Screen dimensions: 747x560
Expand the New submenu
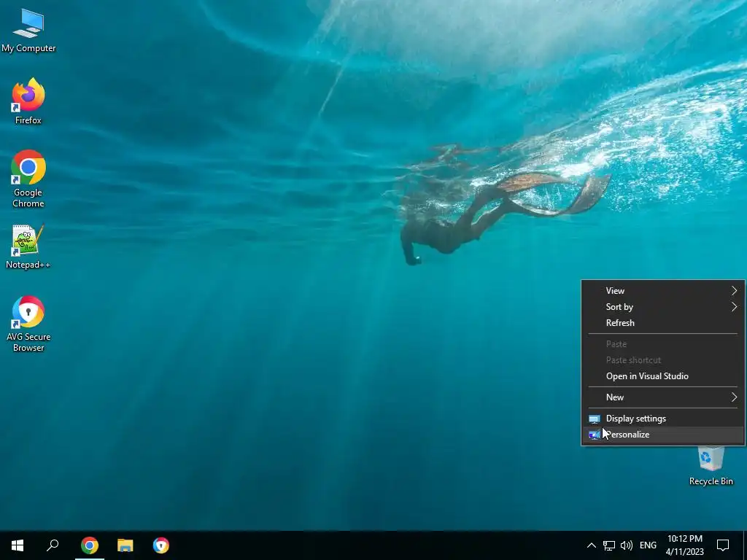(x=663, y=397)
